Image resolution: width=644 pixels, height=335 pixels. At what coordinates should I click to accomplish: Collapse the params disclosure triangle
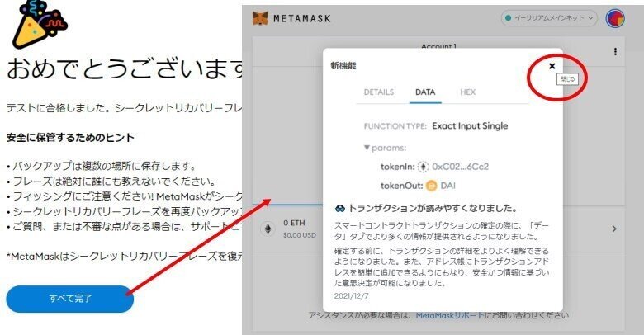pos(367,148)
